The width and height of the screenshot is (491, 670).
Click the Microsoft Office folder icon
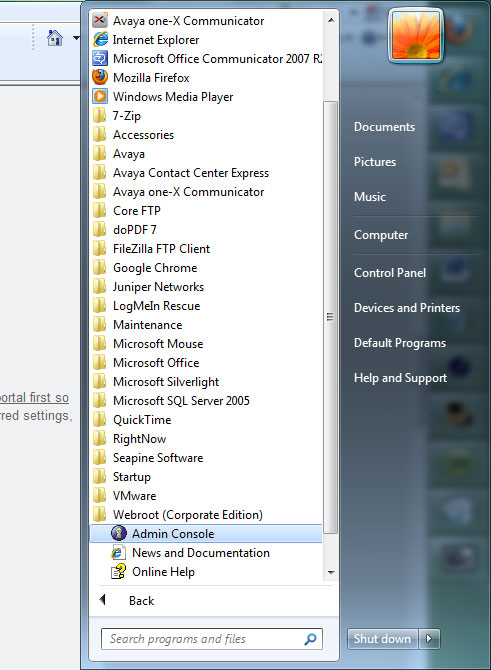click(x=100, y=363)
